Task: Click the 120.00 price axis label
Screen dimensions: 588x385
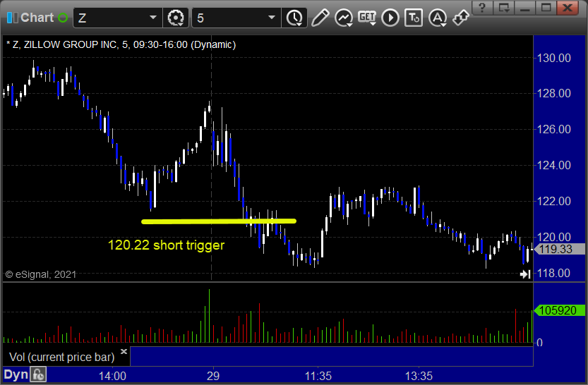Action: tap(554, 237)
